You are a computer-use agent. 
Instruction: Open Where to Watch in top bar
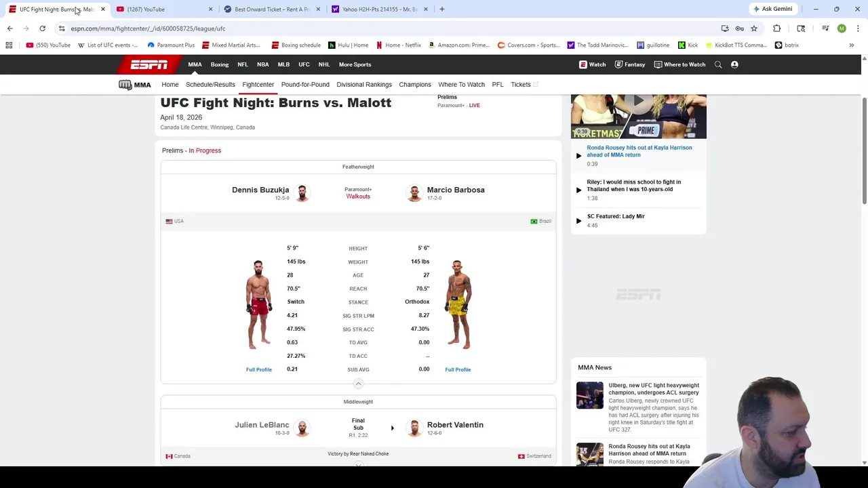[679, 64]
